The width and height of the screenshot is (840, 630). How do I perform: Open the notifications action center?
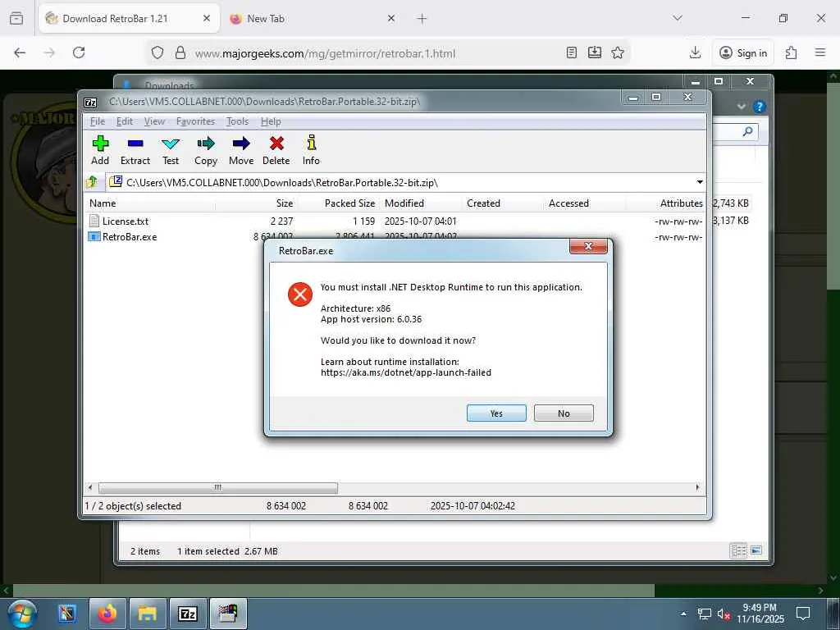[x=803, y=614]
